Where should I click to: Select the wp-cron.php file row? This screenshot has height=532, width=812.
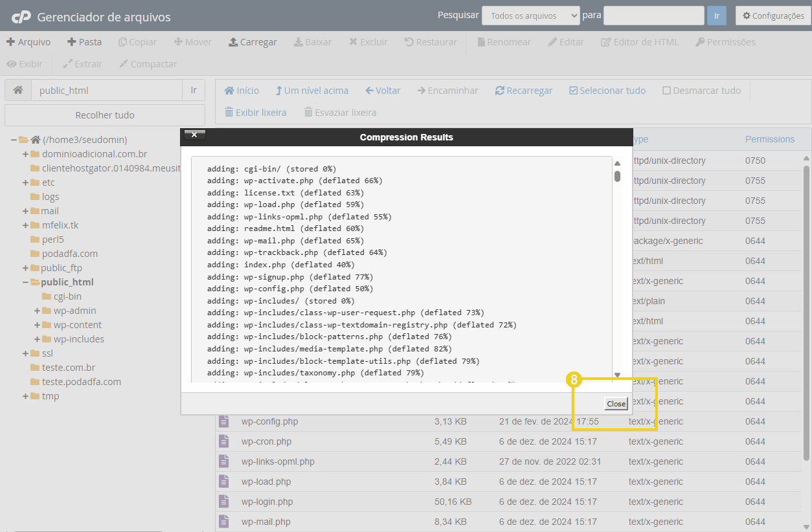tap(508, 441)
